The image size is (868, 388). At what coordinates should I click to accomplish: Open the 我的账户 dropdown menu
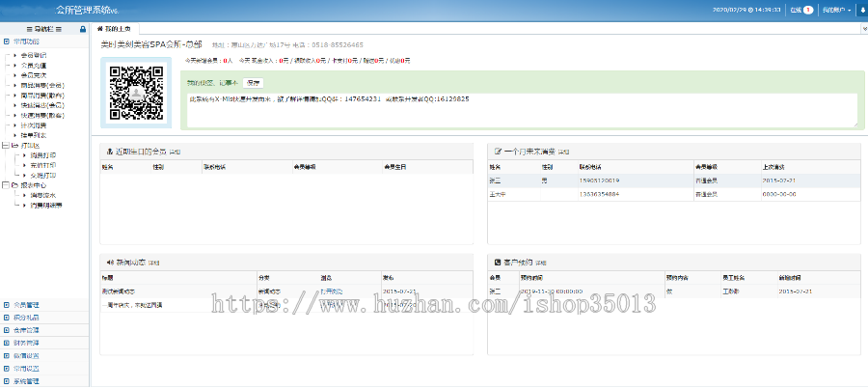click(836, 10)
